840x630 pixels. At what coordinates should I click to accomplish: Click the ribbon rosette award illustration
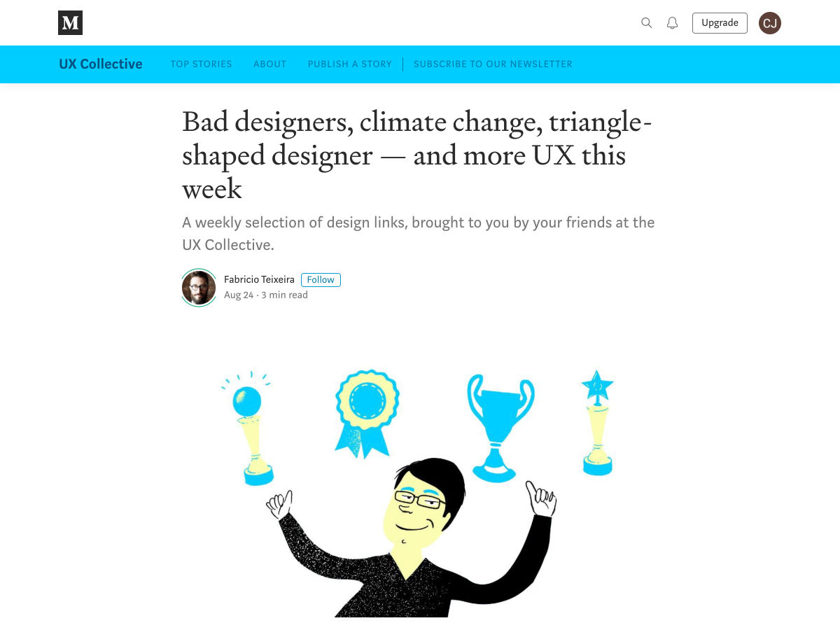[366, 409]
